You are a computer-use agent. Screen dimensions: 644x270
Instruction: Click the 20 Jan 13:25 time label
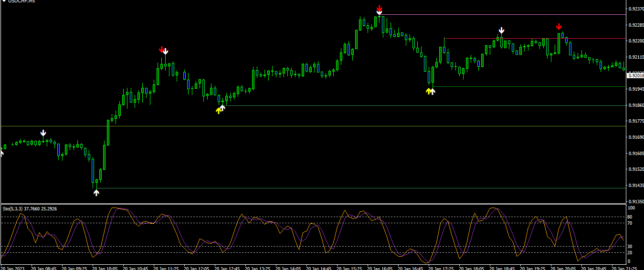coord(258,268)
